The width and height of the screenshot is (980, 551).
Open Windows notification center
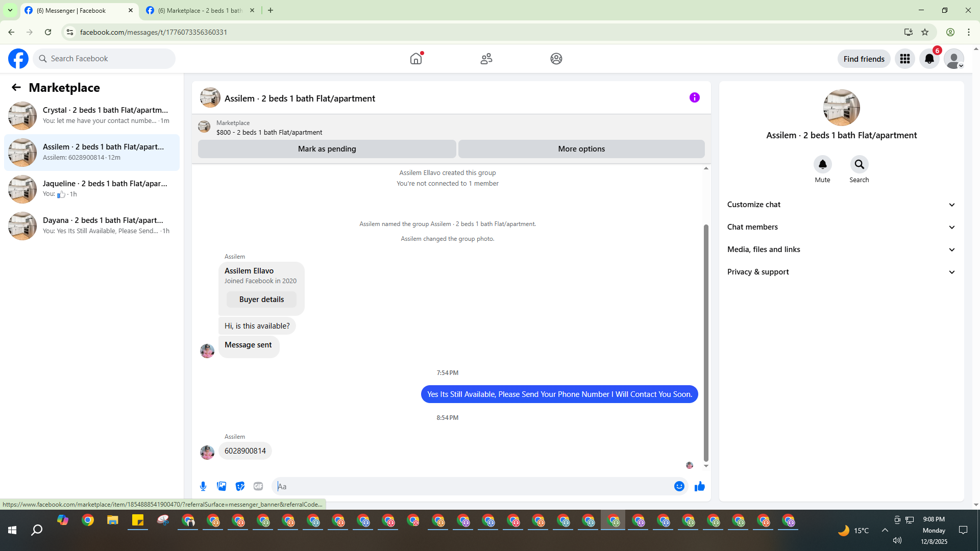click(x=963, y=531)
